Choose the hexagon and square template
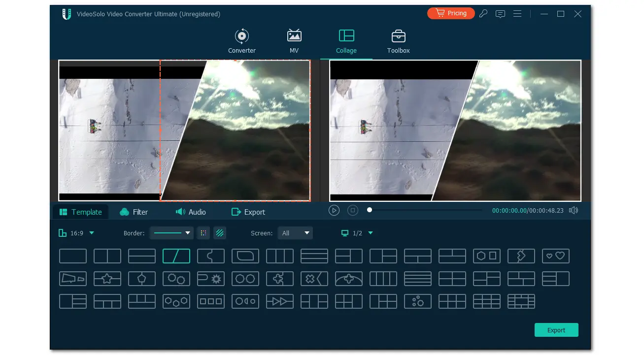Image resolution: width=644 pixels, height=355 pixels. pos(487,256)
